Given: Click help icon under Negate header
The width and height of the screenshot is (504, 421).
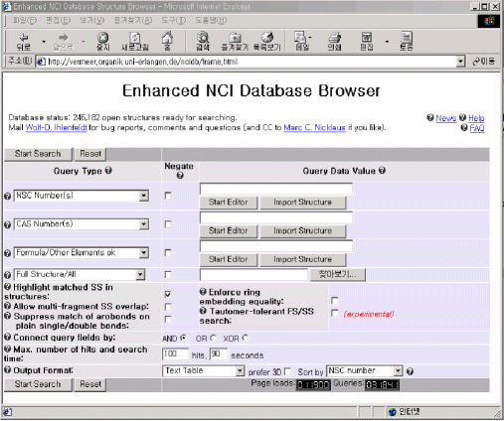Looking at the screenshot, I should 180,175.
